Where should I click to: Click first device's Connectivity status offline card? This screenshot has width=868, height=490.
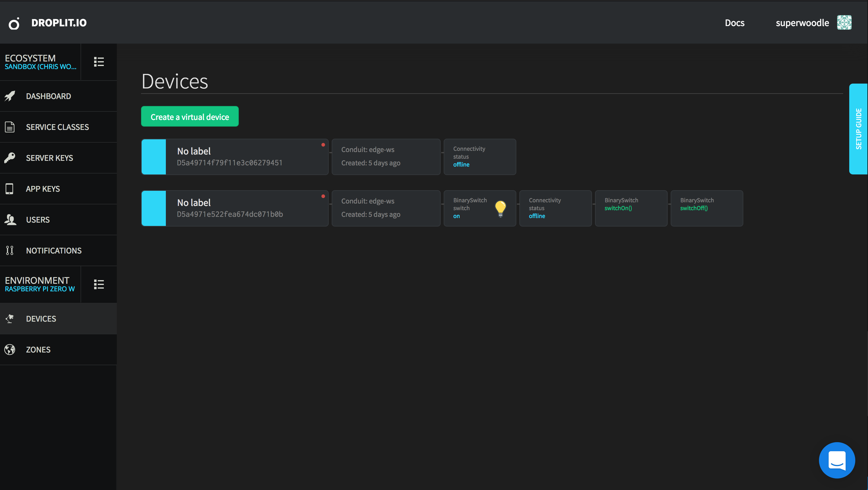pyautogui.click(x=480, y=157)
